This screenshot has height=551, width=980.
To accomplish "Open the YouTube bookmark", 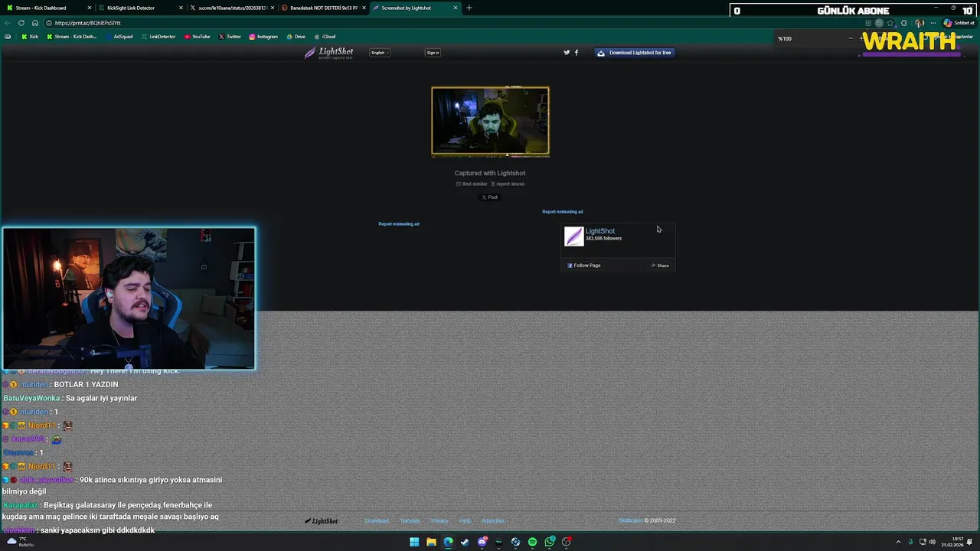I will point(197,37).
